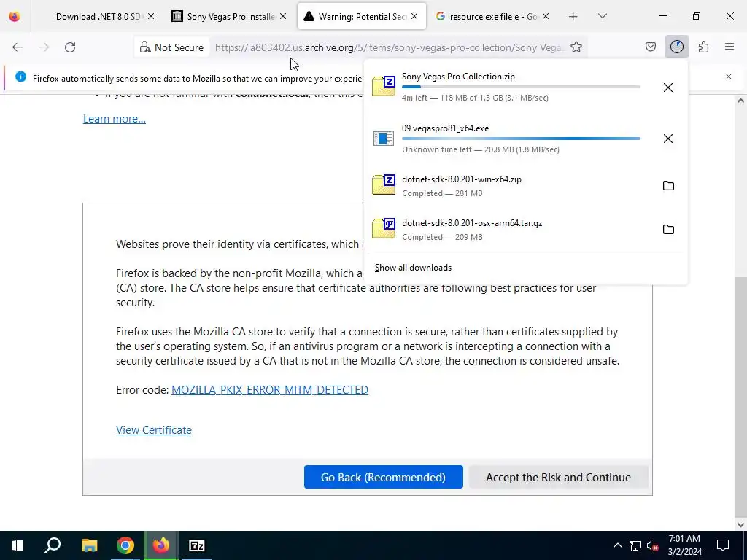Click Go Back (Recommended) button
Image resolution: width=747 pixels, height=560 pixels.
tap(384, 477)
